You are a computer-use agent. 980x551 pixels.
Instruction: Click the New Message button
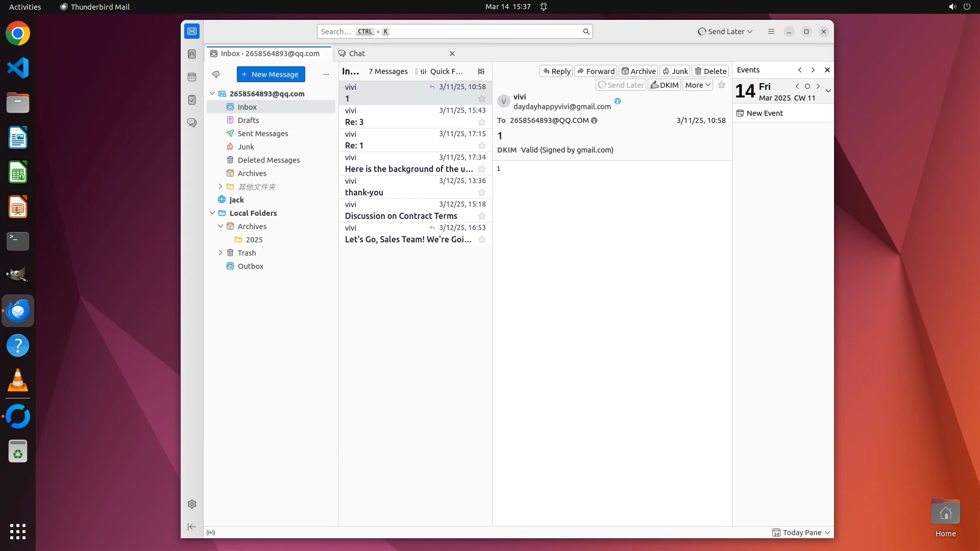271,74
